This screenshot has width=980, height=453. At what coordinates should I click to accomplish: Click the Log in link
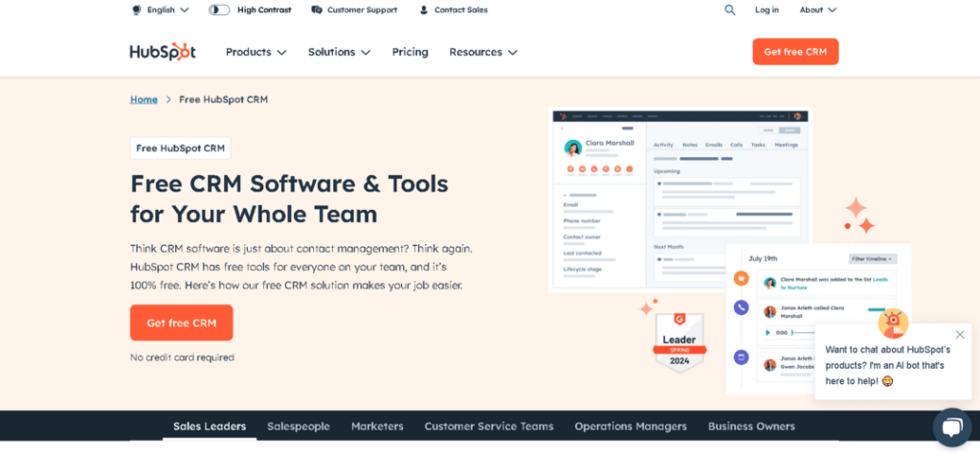click(767, 10)
